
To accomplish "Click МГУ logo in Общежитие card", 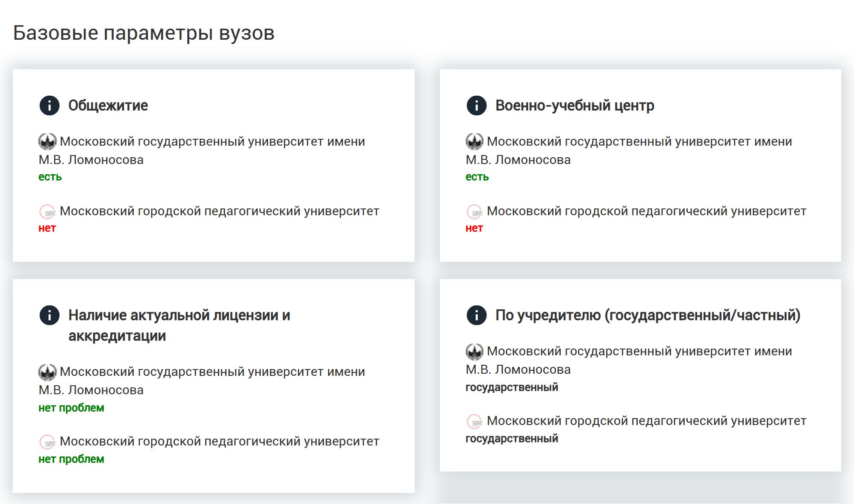I will pos(47,141).
